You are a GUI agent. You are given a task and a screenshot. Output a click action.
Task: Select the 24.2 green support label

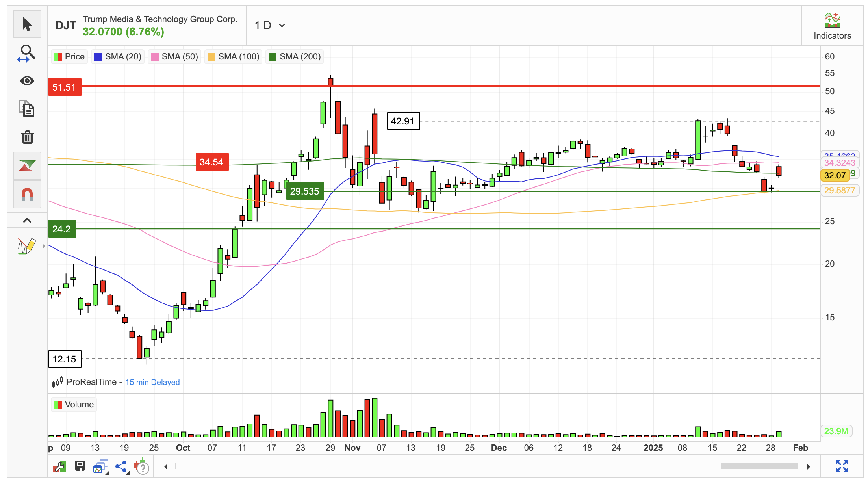coord(62,229)
